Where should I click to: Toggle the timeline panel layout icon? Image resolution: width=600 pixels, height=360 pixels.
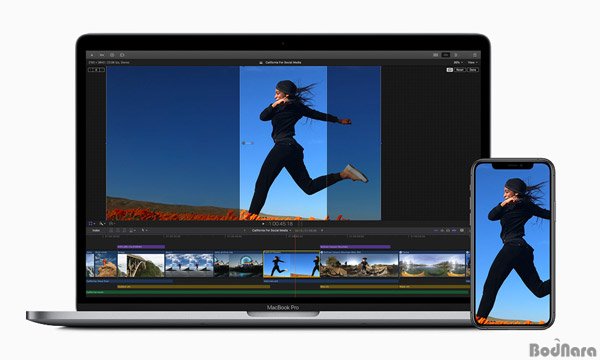tap(446, 55)
